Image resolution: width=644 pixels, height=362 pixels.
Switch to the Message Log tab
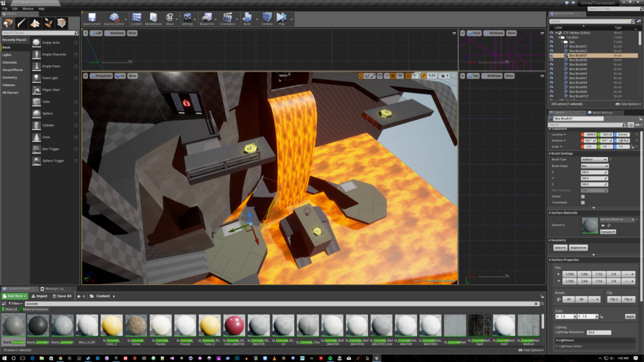(x=54, y=289)
